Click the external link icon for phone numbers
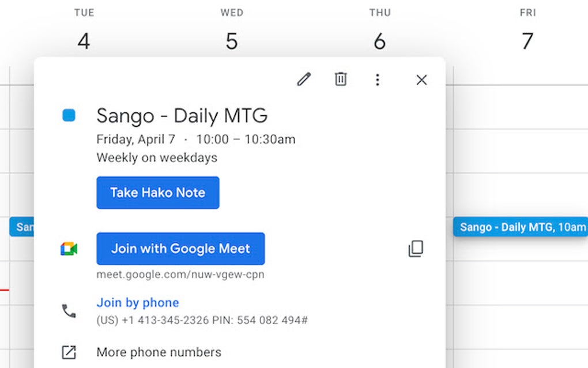Image resolution: width=588 pixels, height=368 pixels. click(x=69, y=352)
